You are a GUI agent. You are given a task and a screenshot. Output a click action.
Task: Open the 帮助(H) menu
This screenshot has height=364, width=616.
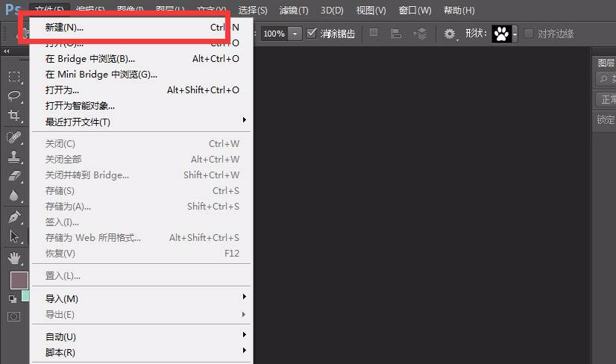[x=459, y=10]
